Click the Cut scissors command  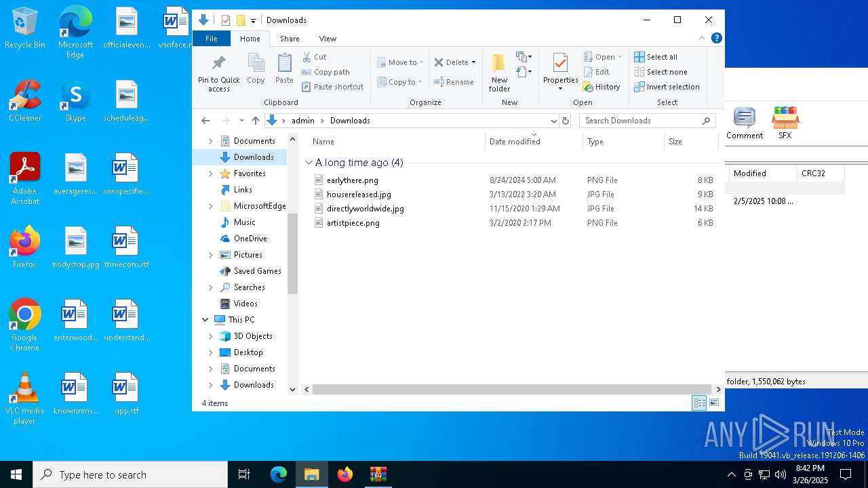[x=314, y=57]
